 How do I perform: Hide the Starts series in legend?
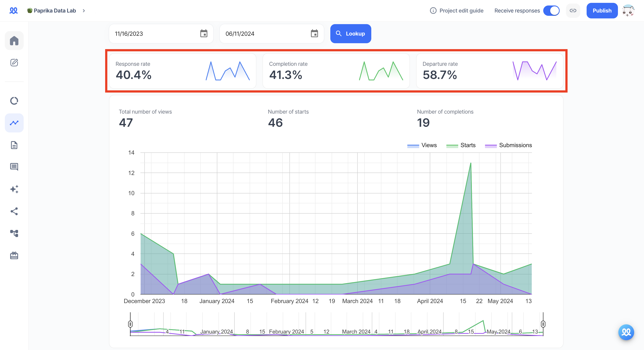(x=461, y=145)
